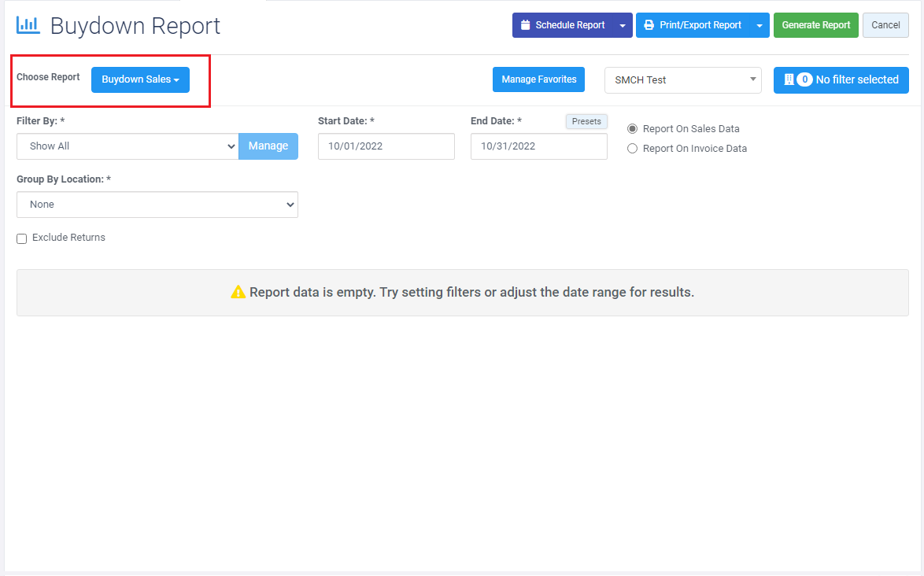
Task: Open the Filter By Show All dropdown
Action: point(128,146)
